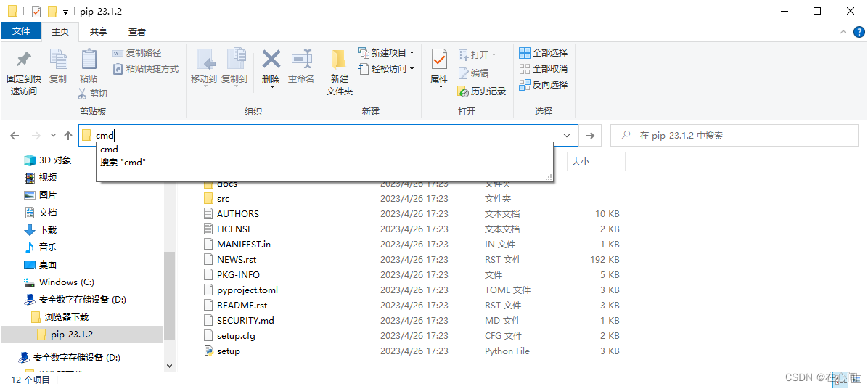The image size is (868, 389).
Task: Click the search box for pip-23.1.2
Action: pyautogui.click(x=733, y=136)
